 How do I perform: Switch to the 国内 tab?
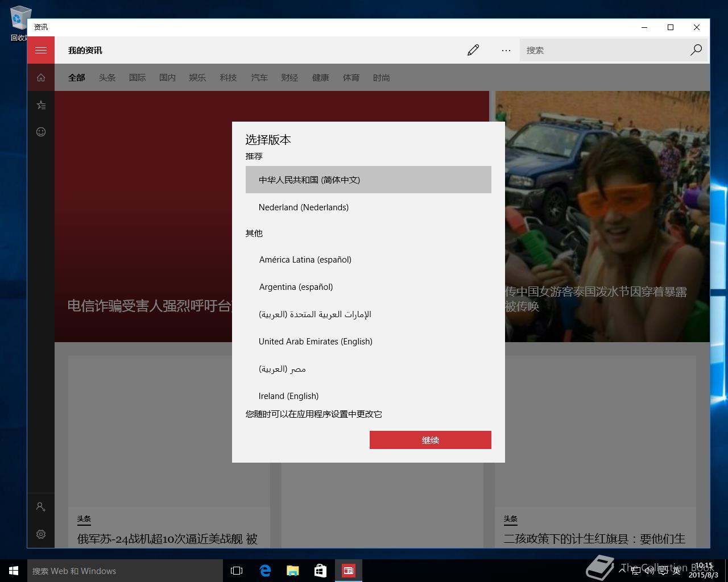pyautogui.click(x=167, y=78)
